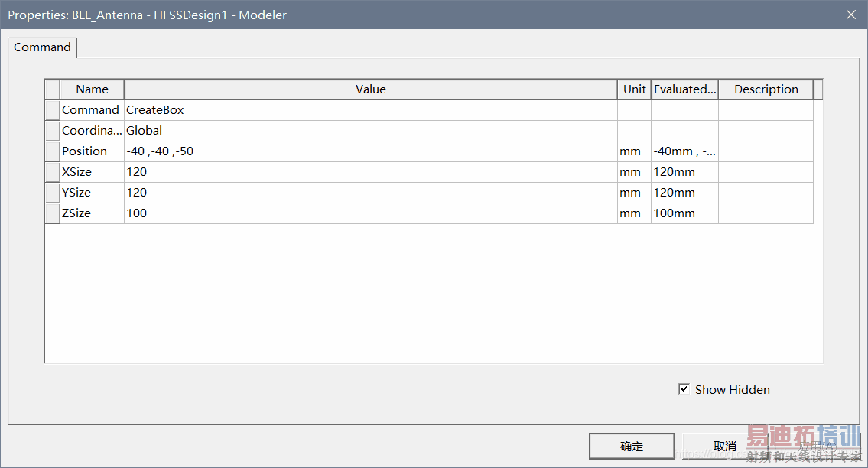Image resolution: width=868 pixels, height=468 pixels.
Task: Open the YSize row unit mm cell
Action: [635, 192]
